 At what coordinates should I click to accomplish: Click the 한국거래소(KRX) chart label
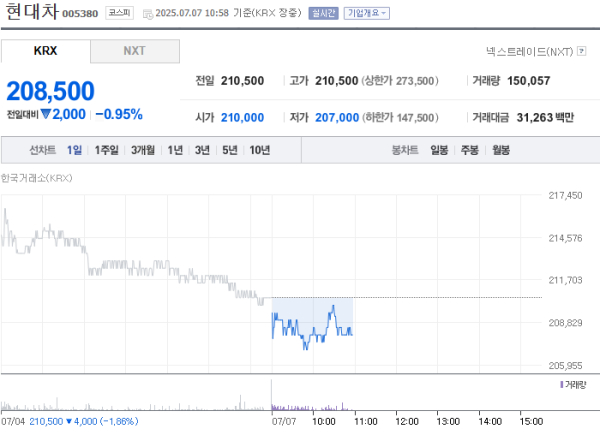36,178
